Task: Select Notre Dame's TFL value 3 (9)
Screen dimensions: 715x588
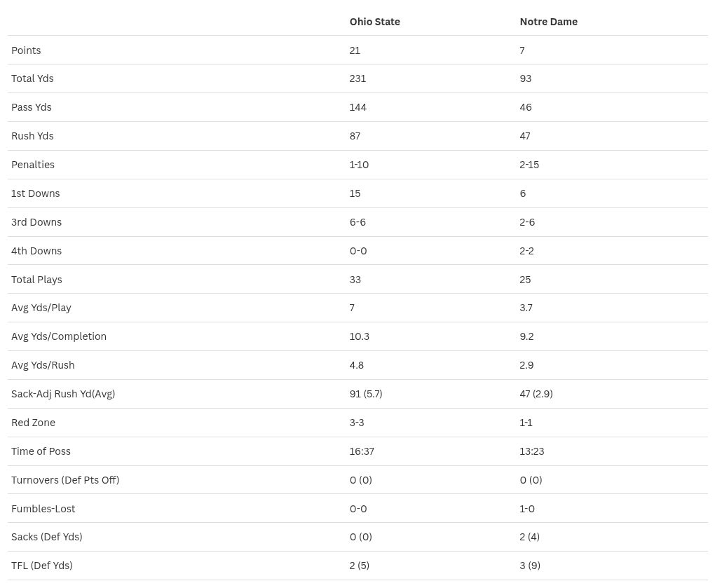Action: click(x=529, y=566)
